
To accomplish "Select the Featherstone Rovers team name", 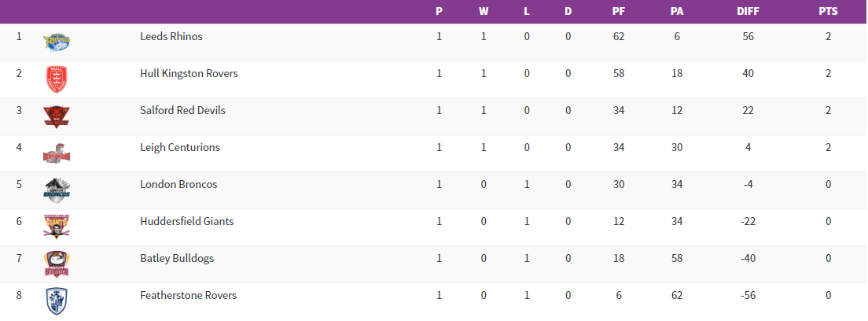I will pos(188,295).
